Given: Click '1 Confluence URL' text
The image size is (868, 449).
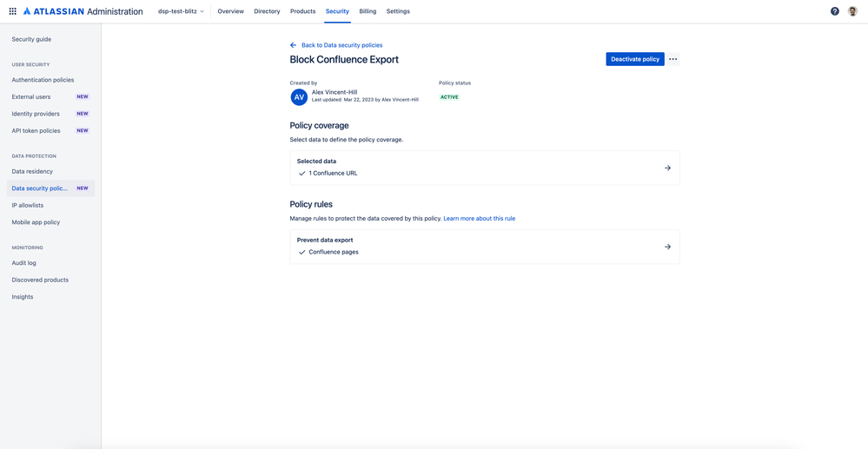Looking at the screenshot, I should [333, 174].
